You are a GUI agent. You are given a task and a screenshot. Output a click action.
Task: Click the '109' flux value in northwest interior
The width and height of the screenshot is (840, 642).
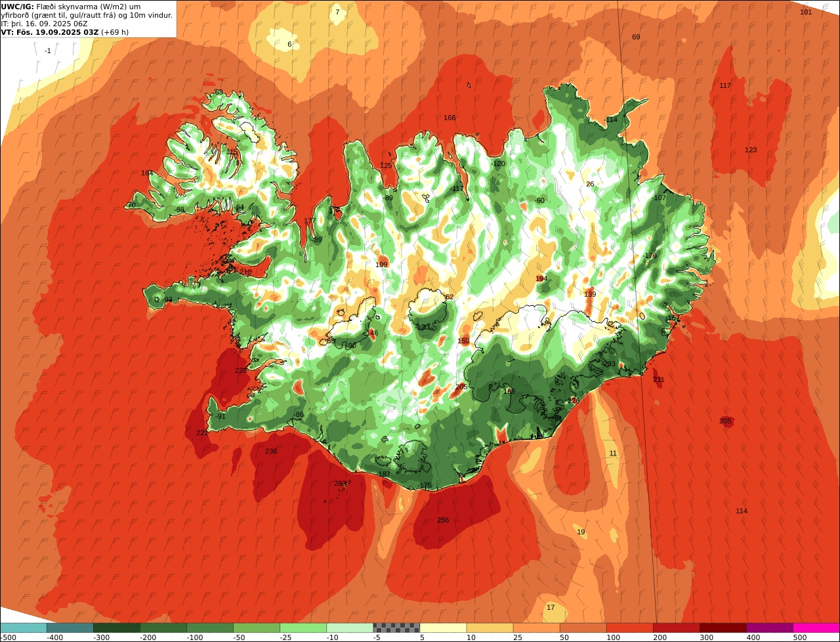point(381,265)
